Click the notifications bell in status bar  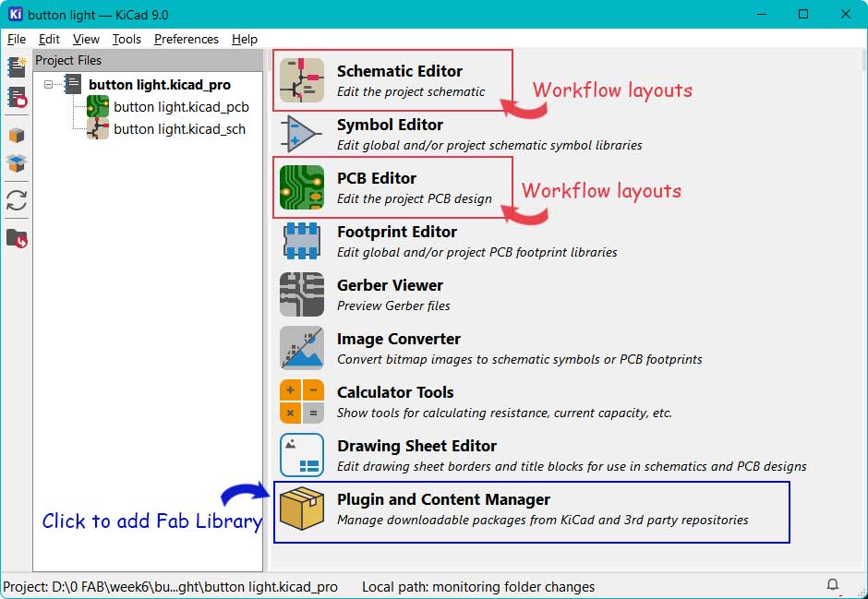[833, 585]
